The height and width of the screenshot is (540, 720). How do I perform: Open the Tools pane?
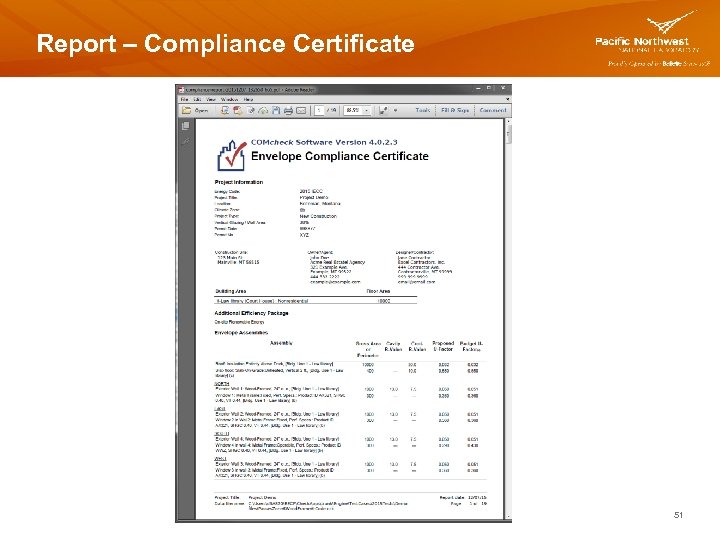click(x=423, y=110)
